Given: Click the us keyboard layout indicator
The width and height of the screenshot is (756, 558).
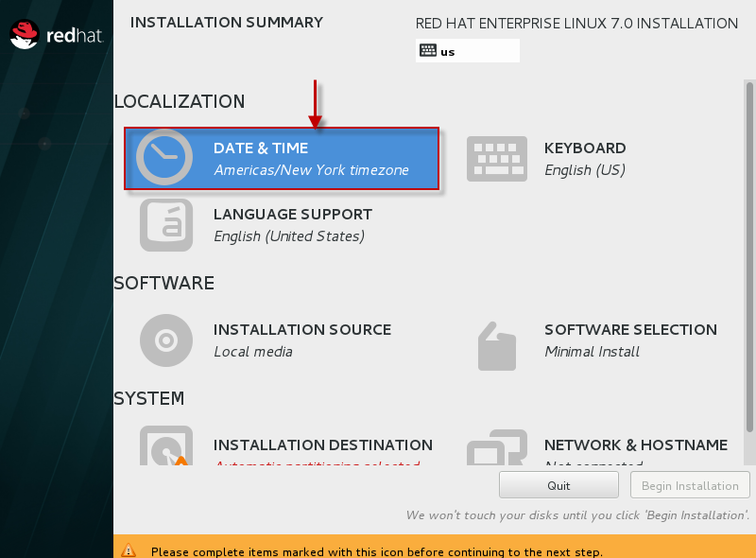Looking at the screenshot, I should tap(468, 51).
